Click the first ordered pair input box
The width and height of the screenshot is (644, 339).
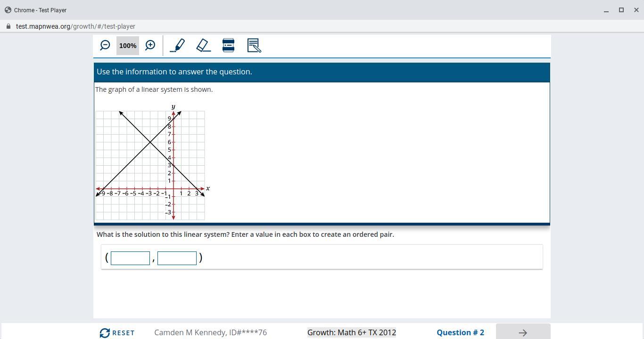(130, 258)
